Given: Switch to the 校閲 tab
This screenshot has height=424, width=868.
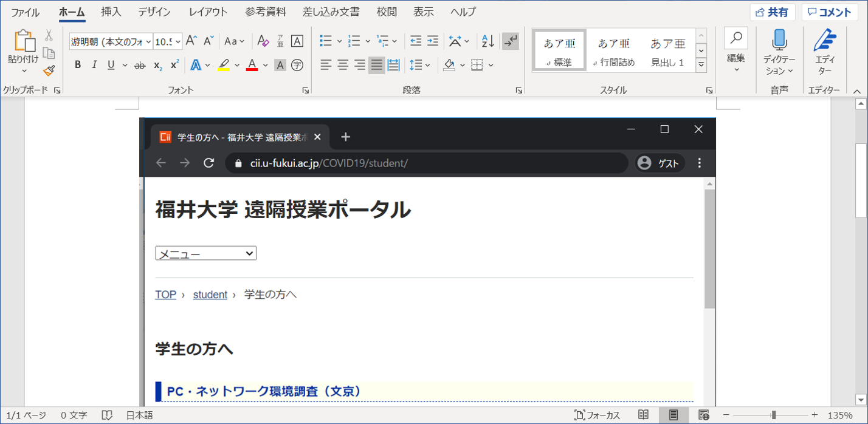Looking at the screenshot, I should click(x=387, y=12).
